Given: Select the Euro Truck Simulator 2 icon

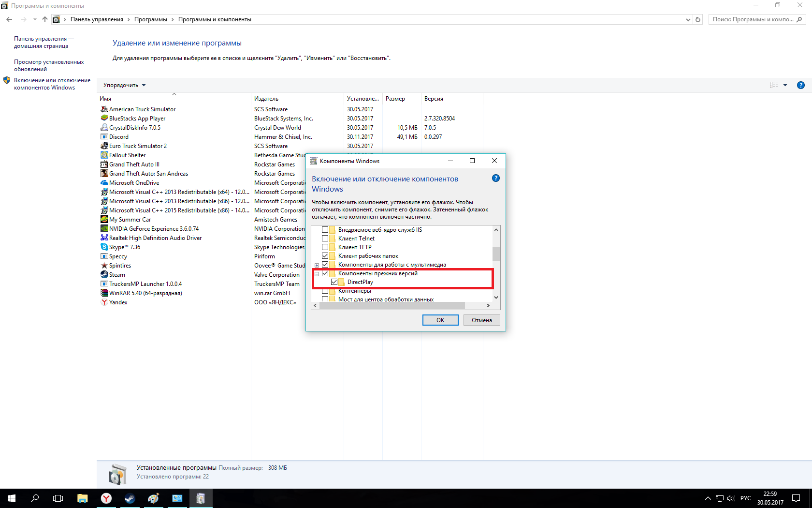Looking at the screenshot, I should (x=104, y=146).
